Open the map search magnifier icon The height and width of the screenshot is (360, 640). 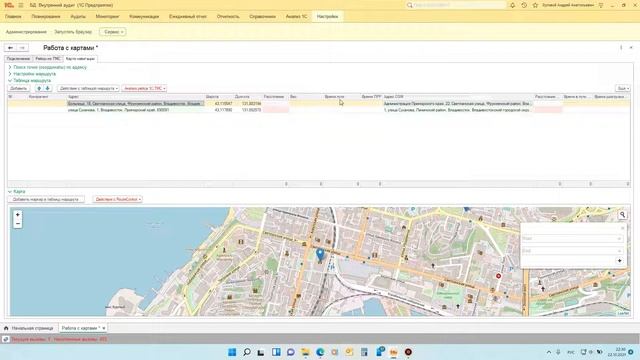(622, 215)
